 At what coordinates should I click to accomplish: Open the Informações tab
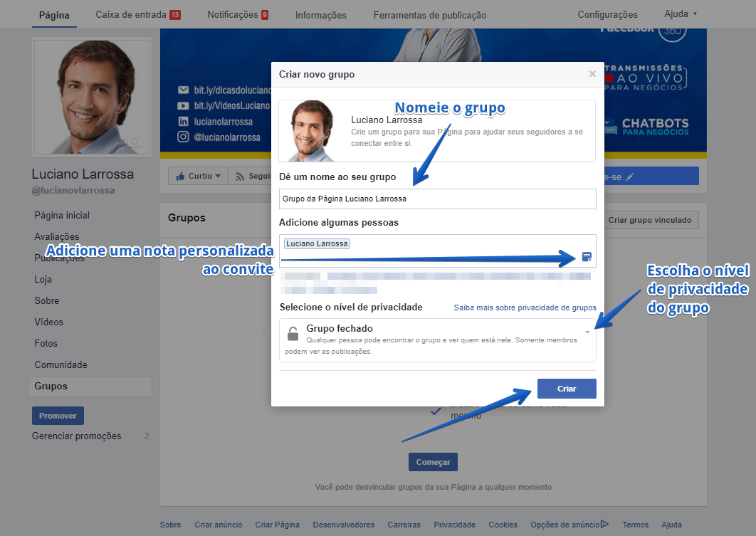click(x=320, y=15)
